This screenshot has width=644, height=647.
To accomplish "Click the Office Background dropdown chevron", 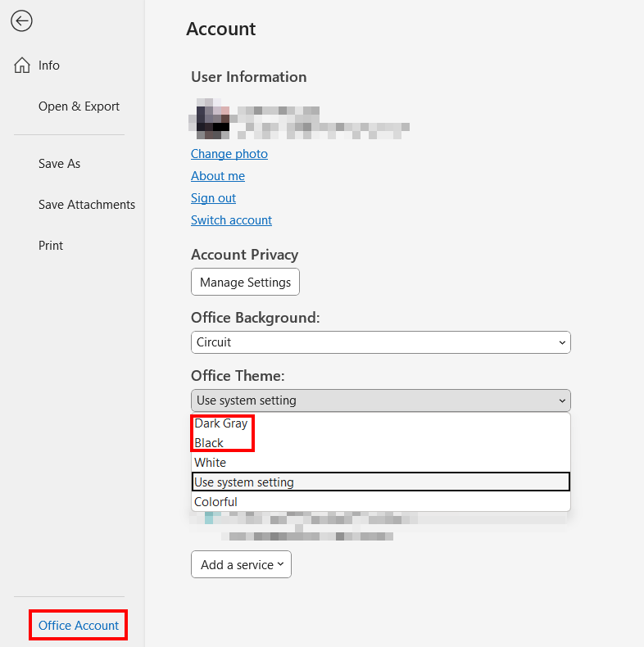I will (x=562, y=342).
